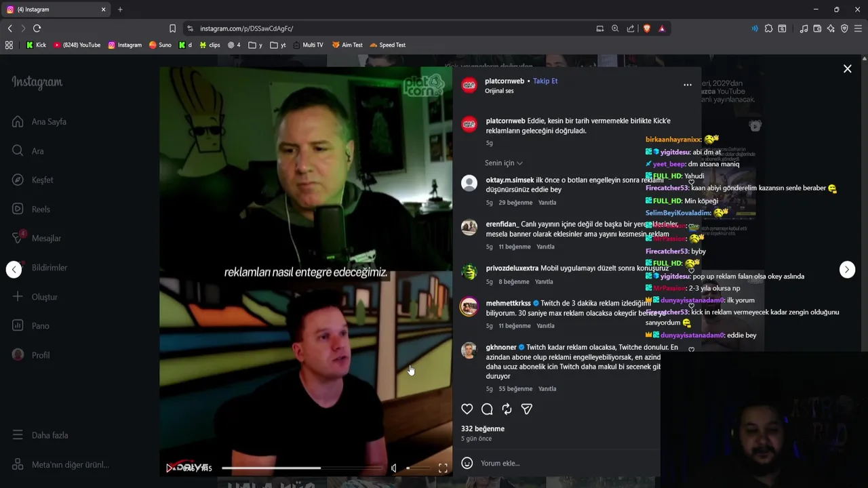Reply to privozdeluxextra's comment with Yanıtla
Image resolution: width=868 pixels, height=488 pixels.
coord(544,282)
